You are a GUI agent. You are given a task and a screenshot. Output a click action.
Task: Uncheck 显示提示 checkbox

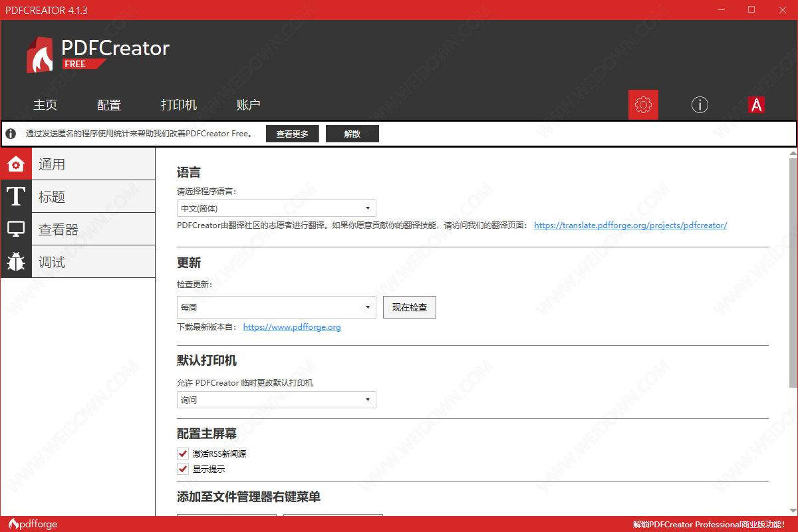(x=183, y=469)
